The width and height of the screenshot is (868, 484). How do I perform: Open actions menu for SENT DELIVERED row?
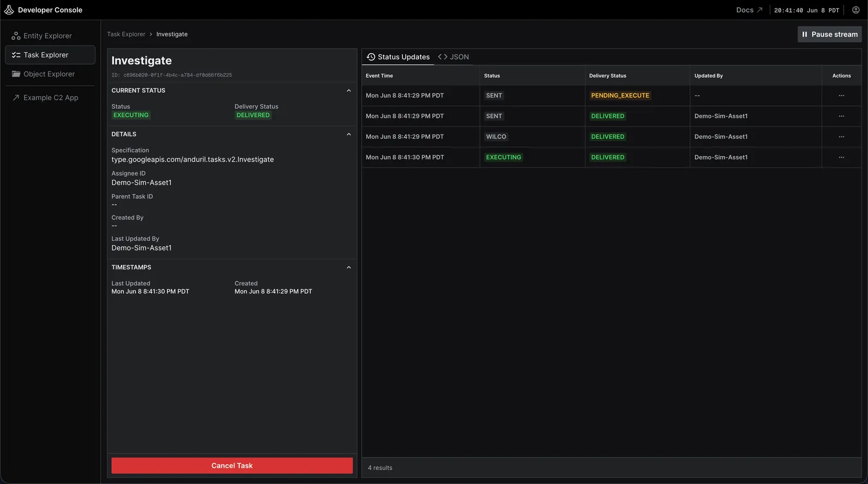point(841,116)
